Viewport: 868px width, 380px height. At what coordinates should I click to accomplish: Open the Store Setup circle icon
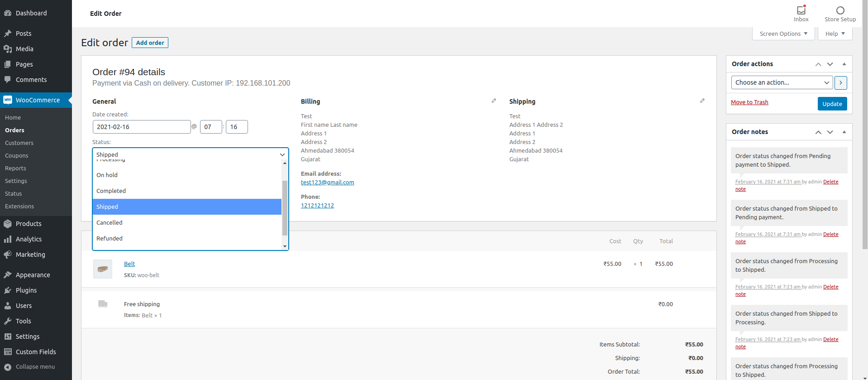(x=840, y=10)
